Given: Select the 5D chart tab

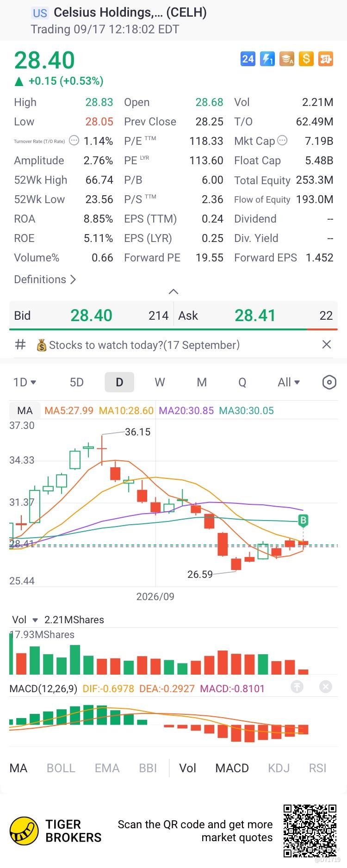Looking at the screenshot, I should pyautogui.click(x=77, y=382).
